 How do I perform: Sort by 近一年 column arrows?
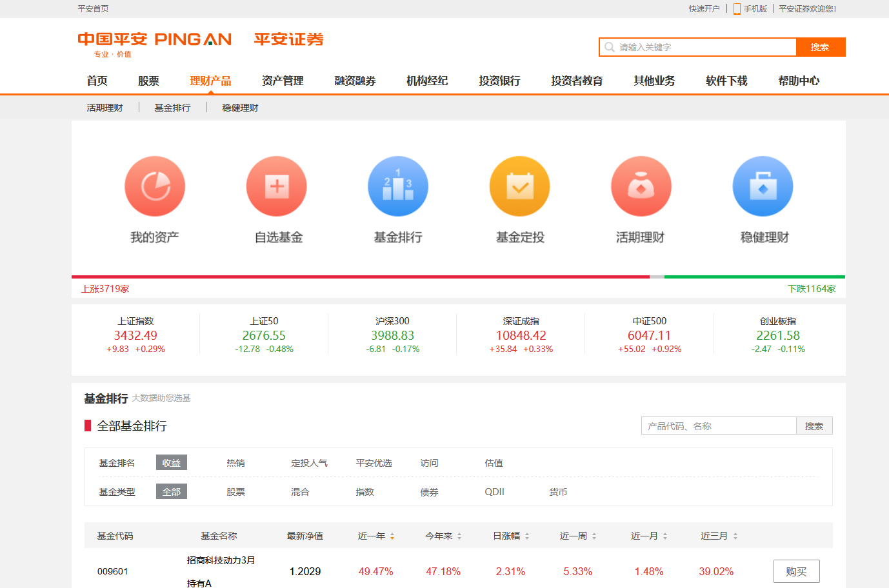[x=392, y=536]
